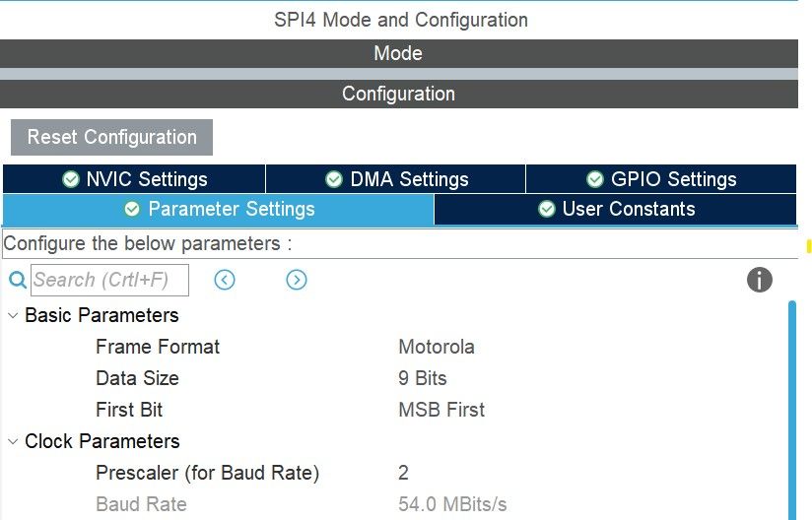Click GPIO Settings green check icon
The image size is (812, 520).
(x=595, y=179)
